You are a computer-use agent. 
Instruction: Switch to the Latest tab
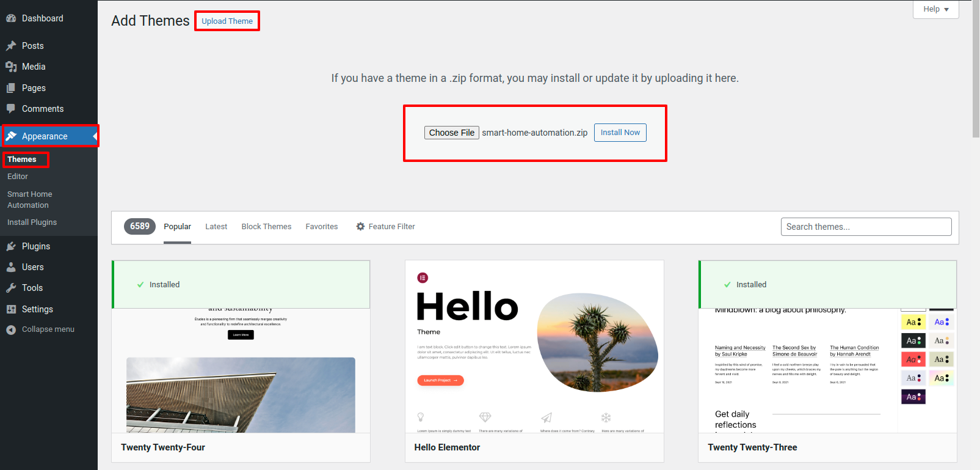216,227
